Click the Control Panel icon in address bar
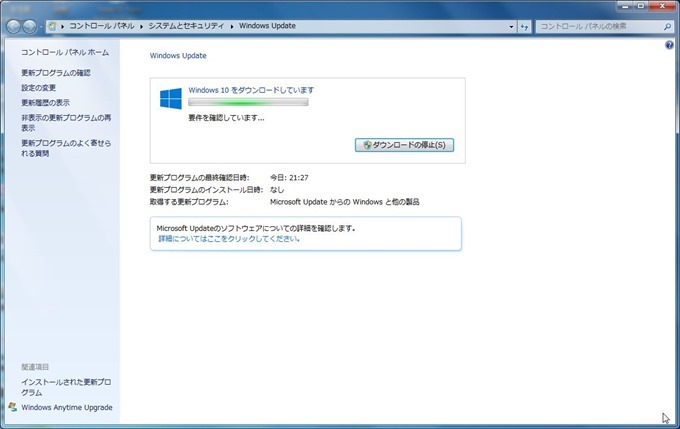The image size is (680, 429). tap(52, 26)
